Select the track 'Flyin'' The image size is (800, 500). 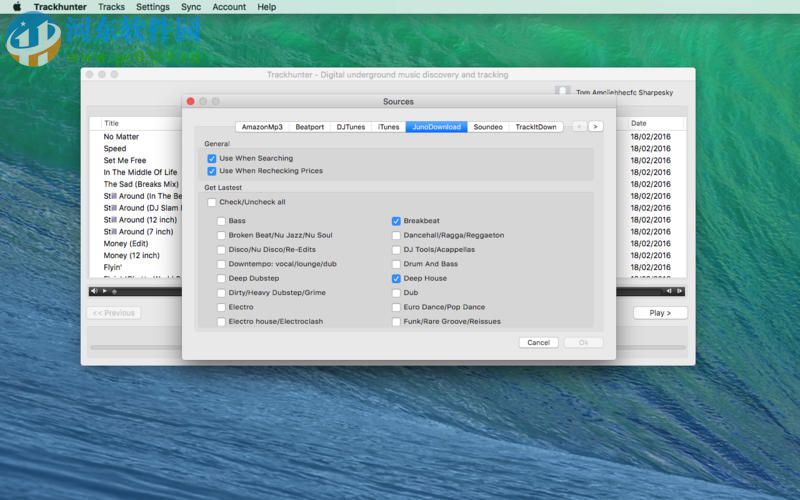pyautogui.click(x=113, y=267)
